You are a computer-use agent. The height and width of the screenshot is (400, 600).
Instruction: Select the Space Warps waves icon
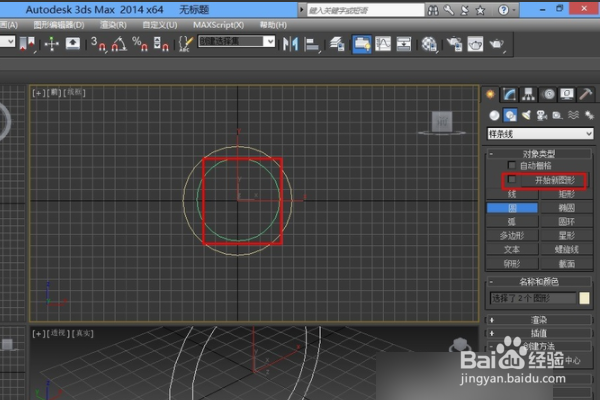click(x=573, y=115)
